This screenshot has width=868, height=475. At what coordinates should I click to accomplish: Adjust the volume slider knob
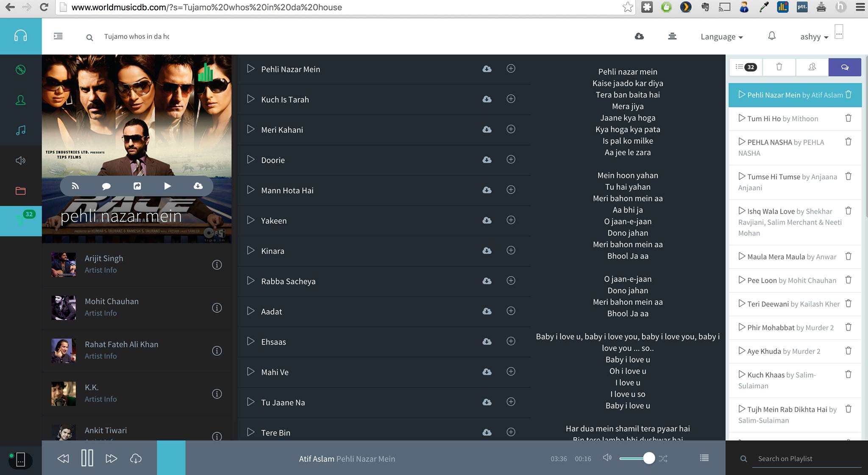pyautogui.click(x=649, y=458)
